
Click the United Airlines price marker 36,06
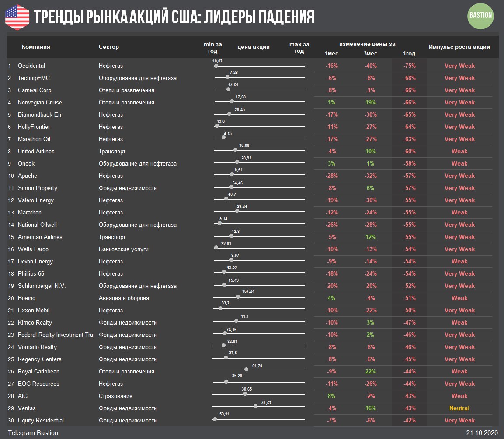click(235, 150)
